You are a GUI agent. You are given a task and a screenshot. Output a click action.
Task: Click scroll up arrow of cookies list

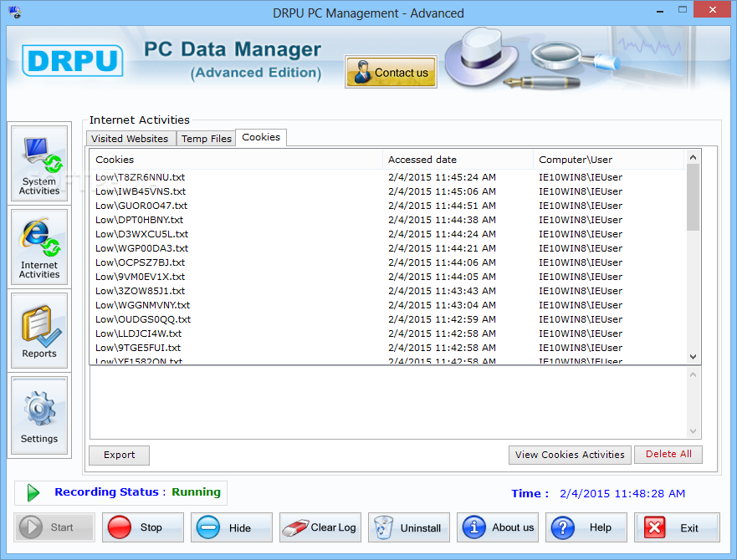pos(693,157)
